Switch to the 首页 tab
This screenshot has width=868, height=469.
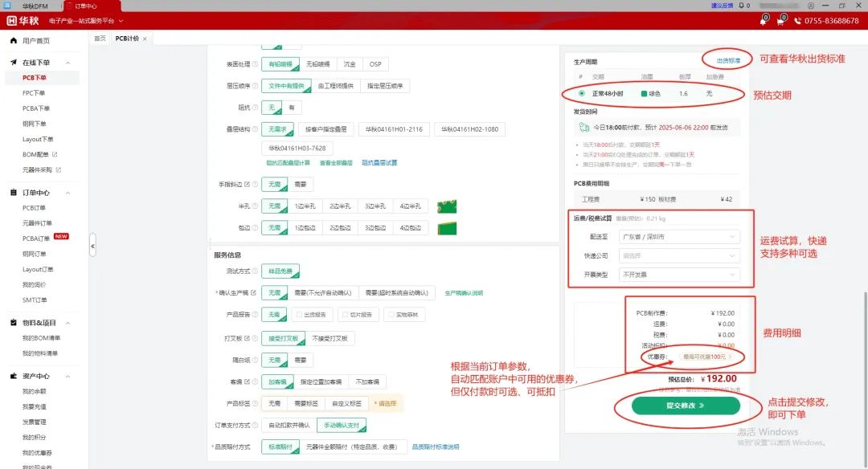[100, 39]
